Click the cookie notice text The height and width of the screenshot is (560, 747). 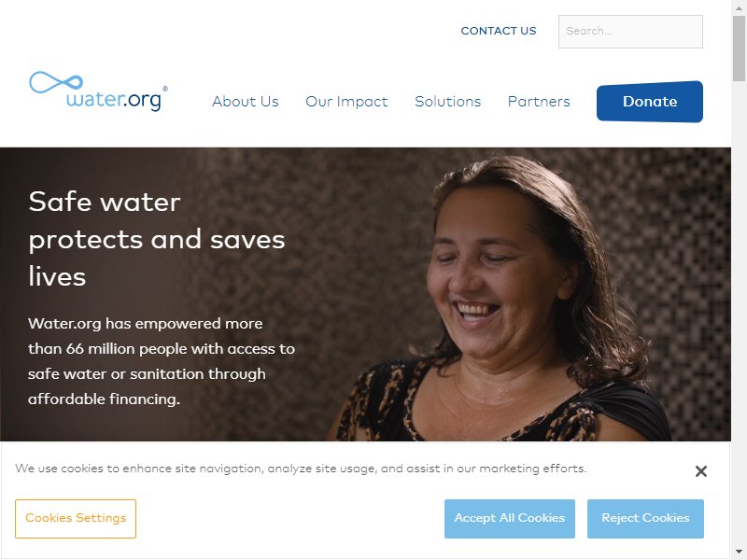(301, 469)
